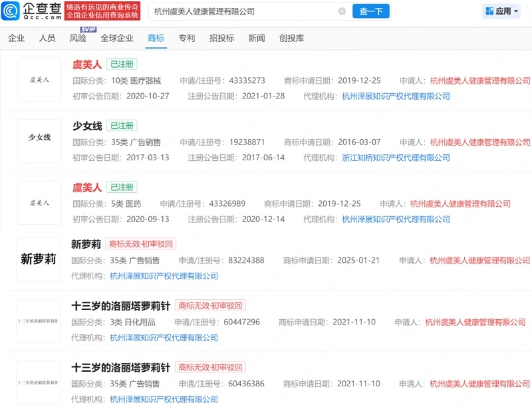Open agency link under registration 60447296
Viewport: 532px width, 411px height.
(x=164, y=338)
